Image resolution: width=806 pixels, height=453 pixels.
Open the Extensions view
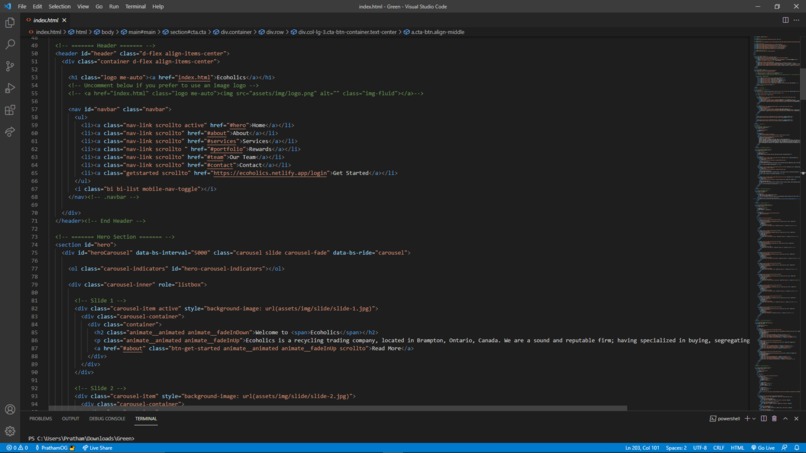pyautogui.click(x=10, y=110)
